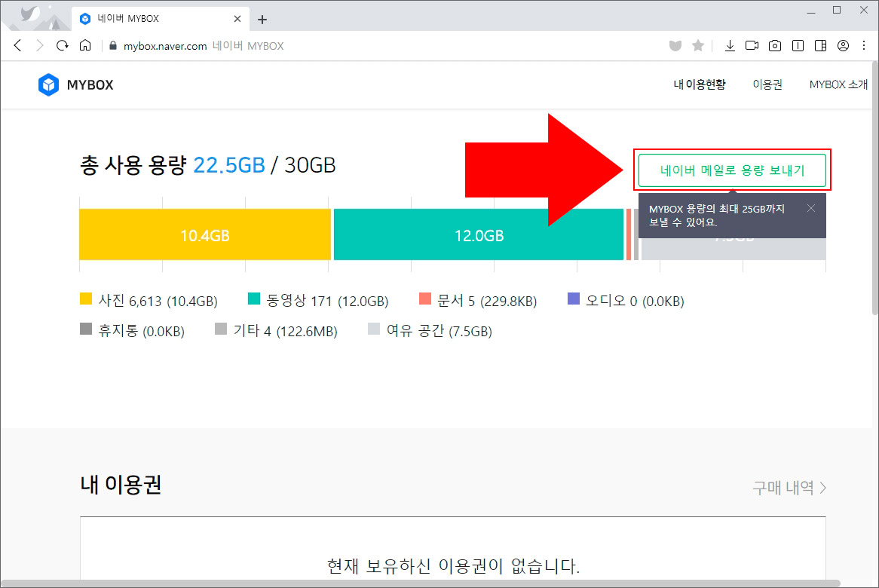Viewport: 879px width, 588px height.
Task: Toggle the sidebar panel icon
Action: tap(798, 45)
